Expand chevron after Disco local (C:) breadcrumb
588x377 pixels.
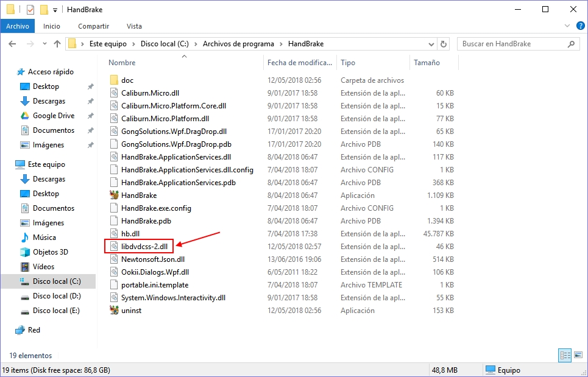coord(196,44)
